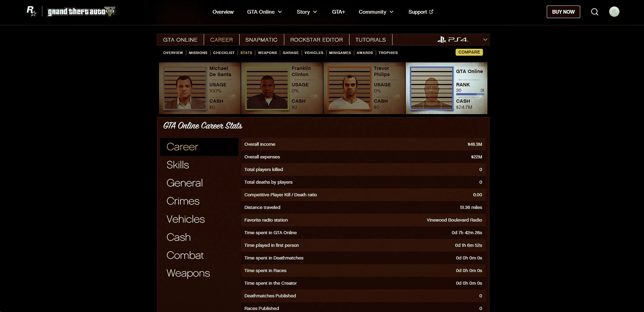Select the GTA Online character card

pyautogui.click(x=446, y=88)
